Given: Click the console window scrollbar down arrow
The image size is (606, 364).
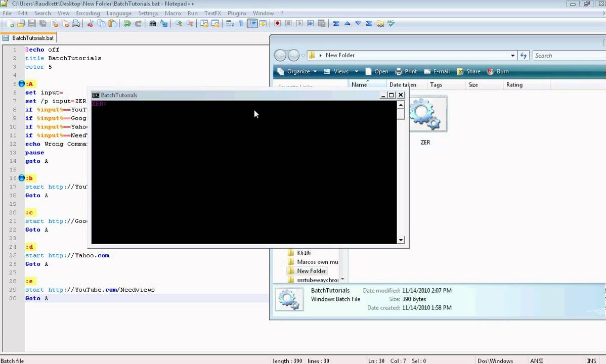Looking at the screenshot, I should point(401,240).
